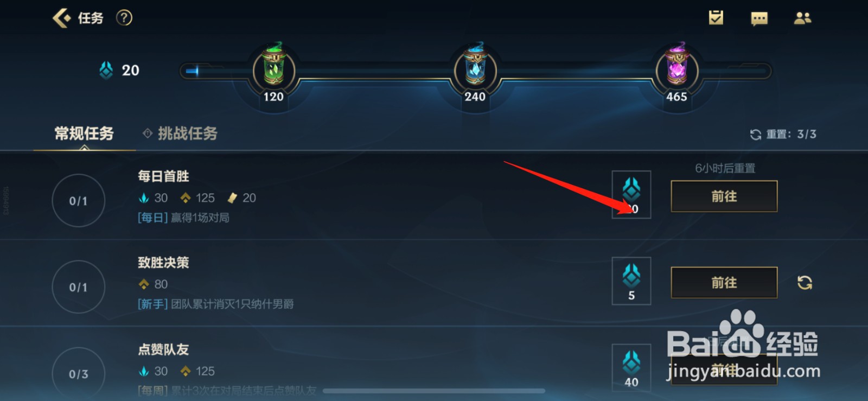
Task: Open the chat message icon
Action: pos(759,19)
